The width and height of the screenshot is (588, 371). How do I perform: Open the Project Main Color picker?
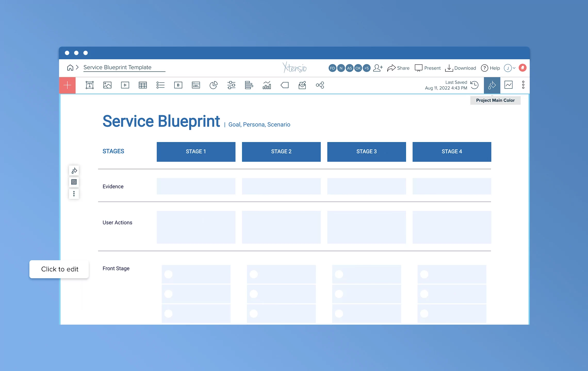point(492,85)
